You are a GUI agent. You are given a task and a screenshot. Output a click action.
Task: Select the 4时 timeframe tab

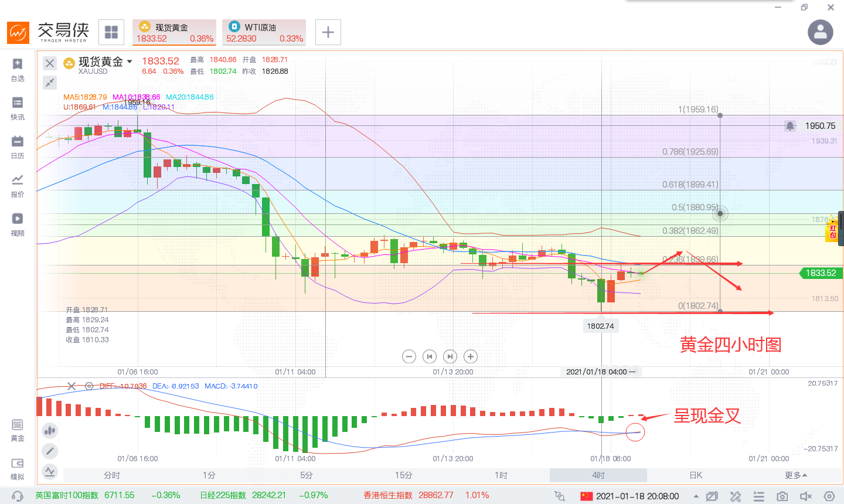pyautogui.click(x=598, y=475)
